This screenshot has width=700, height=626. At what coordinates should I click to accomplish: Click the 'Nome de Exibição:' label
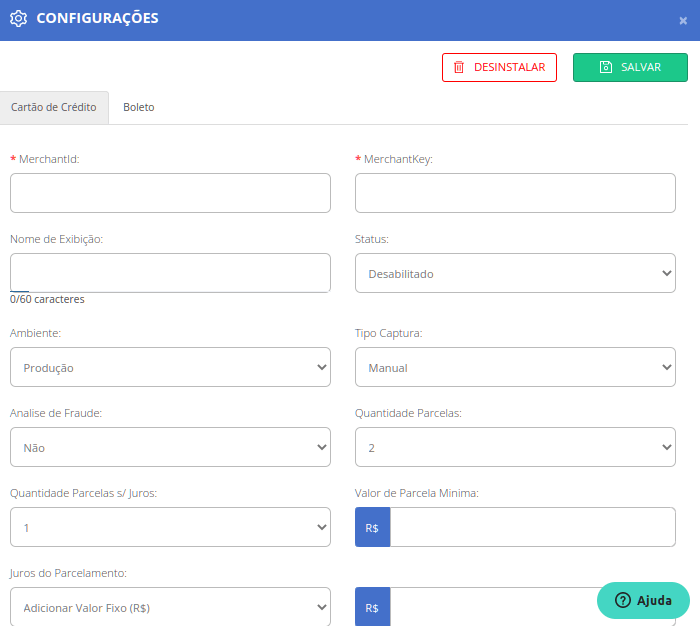tap(57, 239)
